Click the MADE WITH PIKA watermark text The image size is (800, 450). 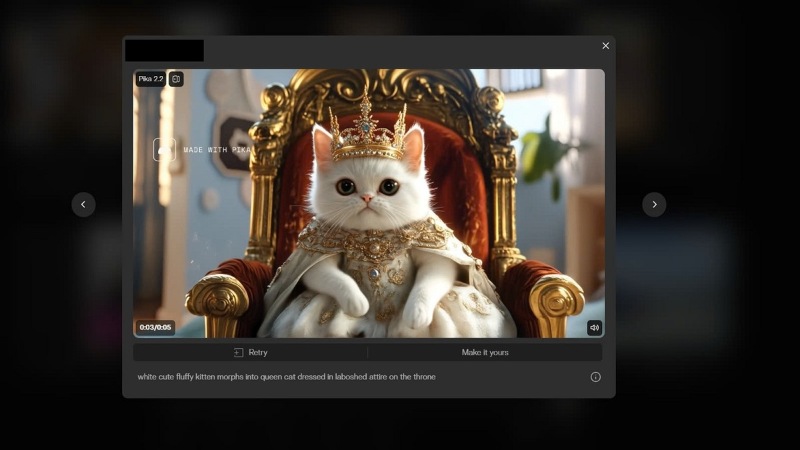pyautogui.click(x=216, y=149)
